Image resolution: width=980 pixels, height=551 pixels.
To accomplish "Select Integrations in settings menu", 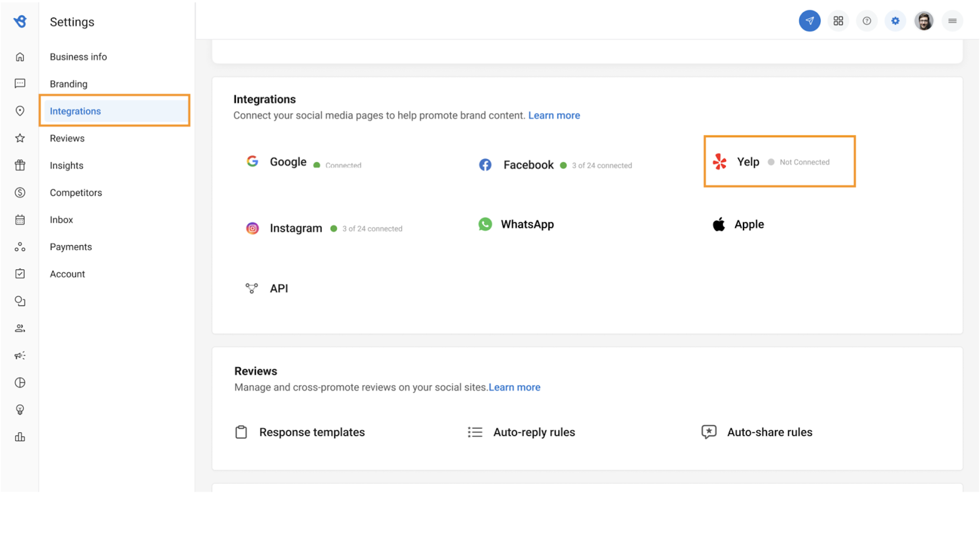I will (x=115, y=111).
